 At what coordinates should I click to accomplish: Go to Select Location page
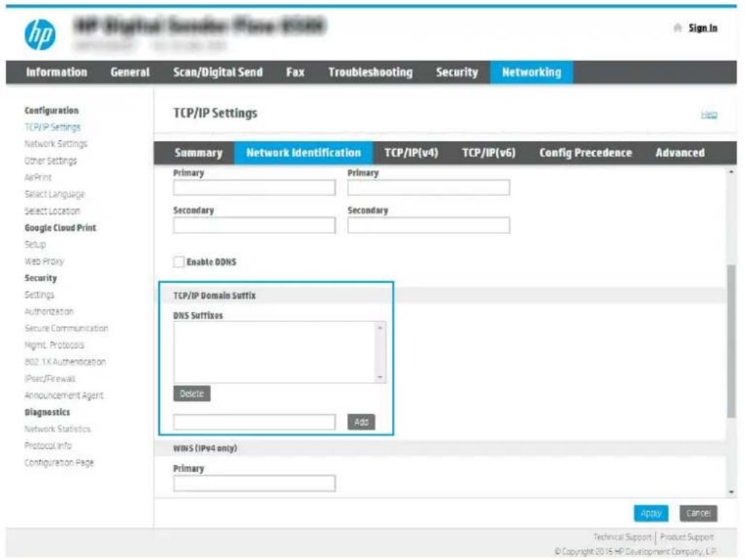(52, 210)
